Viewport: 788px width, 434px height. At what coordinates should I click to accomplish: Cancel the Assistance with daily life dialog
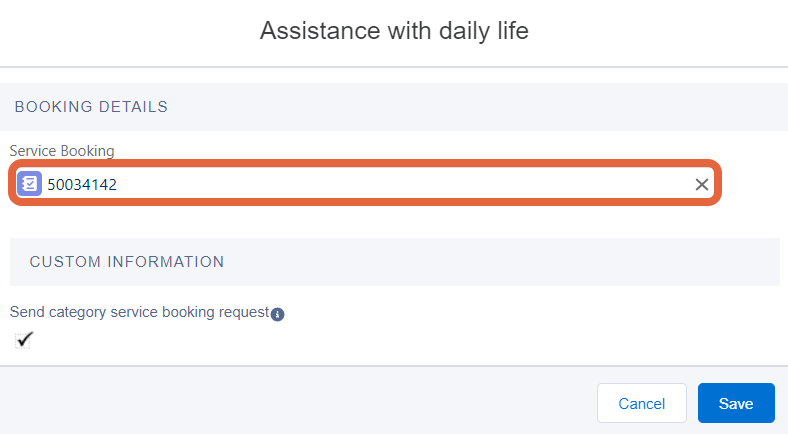point(642,403)
